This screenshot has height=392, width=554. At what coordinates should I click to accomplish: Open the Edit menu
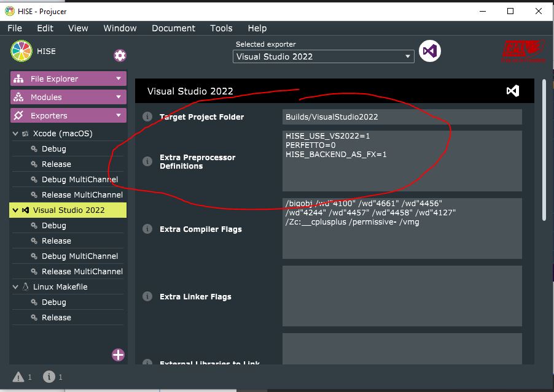pyautogui.click(x=45, y=28)
